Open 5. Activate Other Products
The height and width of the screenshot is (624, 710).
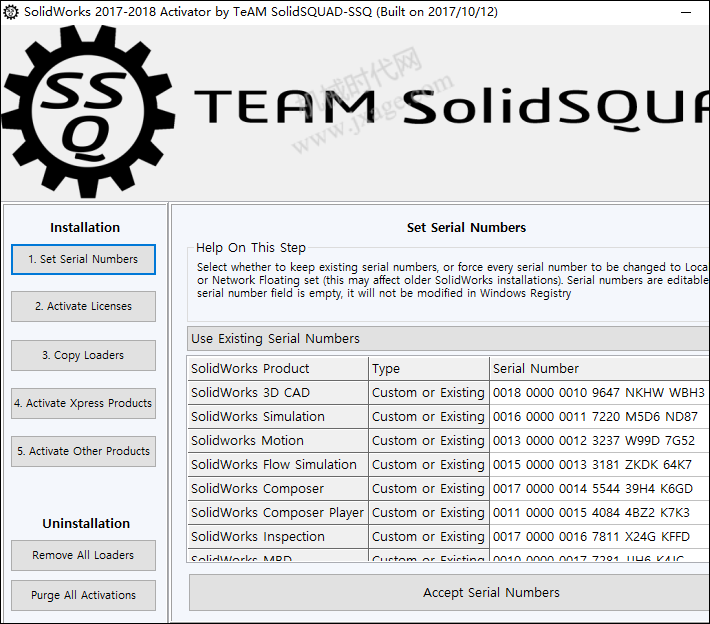click(83, 451)
